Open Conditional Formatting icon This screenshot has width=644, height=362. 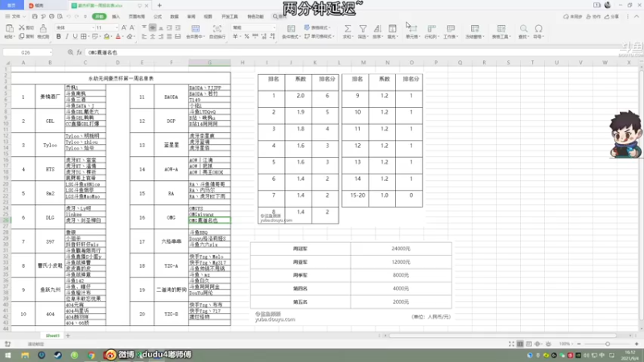pyautogui.click(x=291, y=28)
